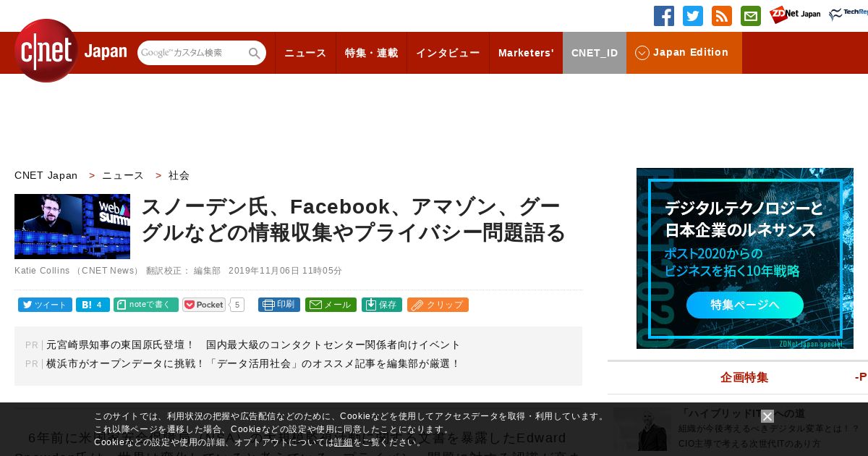Open the 詳細 link in cookie notice
The height and width of the screenshot is (456, 868).
[x=344, y=442]
